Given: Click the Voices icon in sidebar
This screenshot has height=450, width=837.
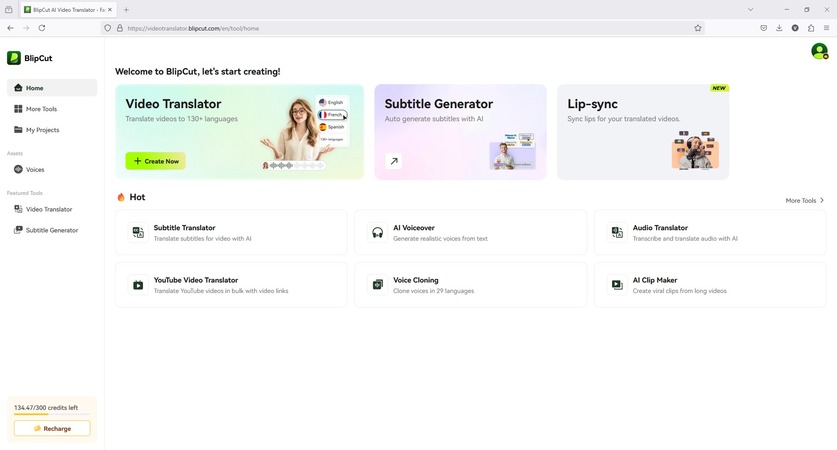Looking at the screenshot, I should (18, 169).
